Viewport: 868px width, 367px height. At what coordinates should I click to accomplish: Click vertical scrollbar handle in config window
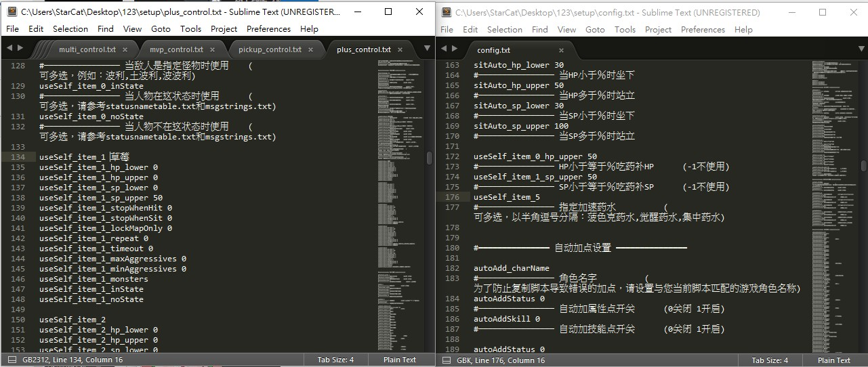point(863,166)
